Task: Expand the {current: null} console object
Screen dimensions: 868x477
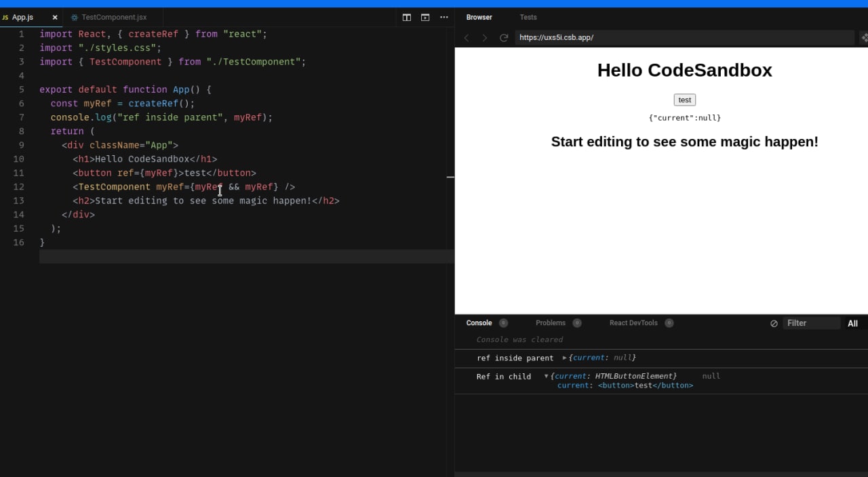Action: (x=565, y=358)
